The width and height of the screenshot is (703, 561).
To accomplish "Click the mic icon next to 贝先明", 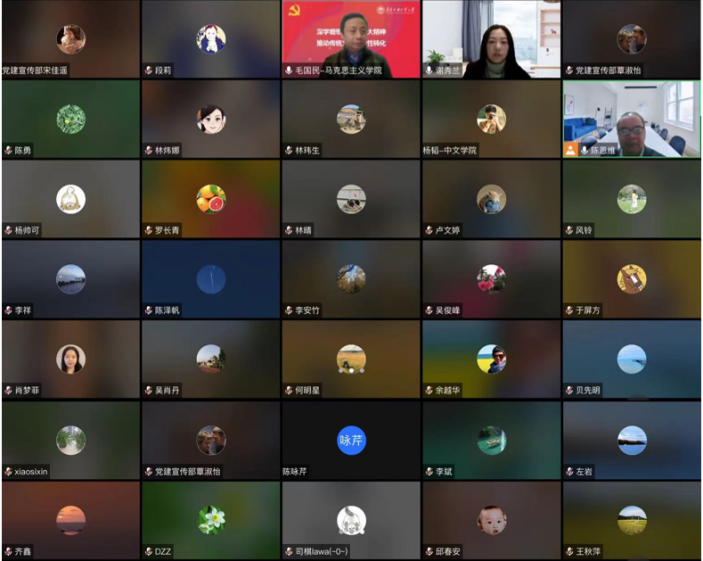I will pos(569,391).
